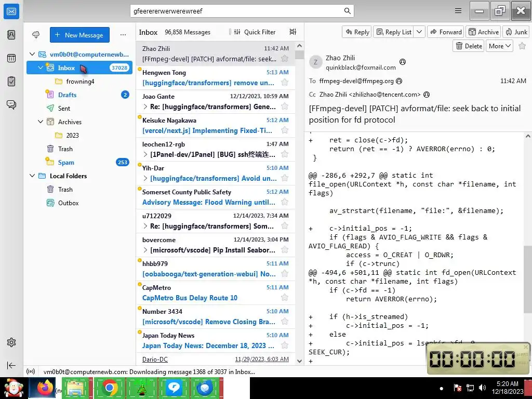Collapse the Inbox folder chevron
The image size is (532, 399).
click(x=41, y=68)
